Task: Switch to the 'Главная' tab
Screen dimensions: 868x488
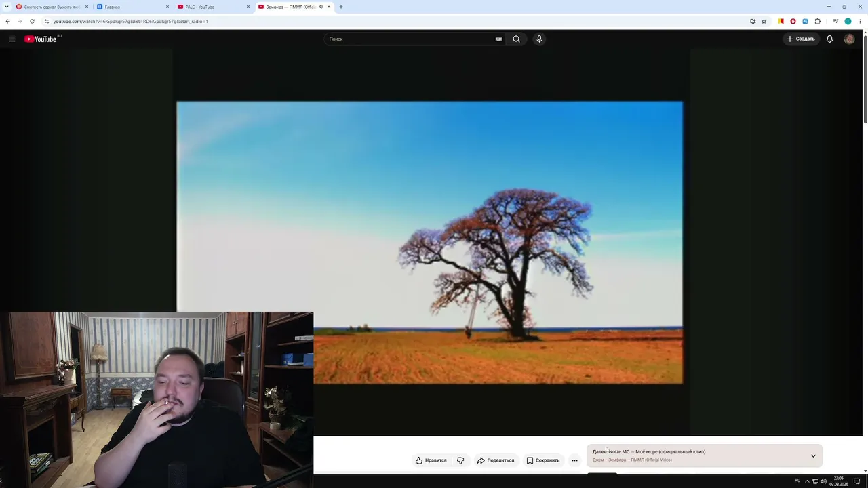Action: [x=132, y=7]
